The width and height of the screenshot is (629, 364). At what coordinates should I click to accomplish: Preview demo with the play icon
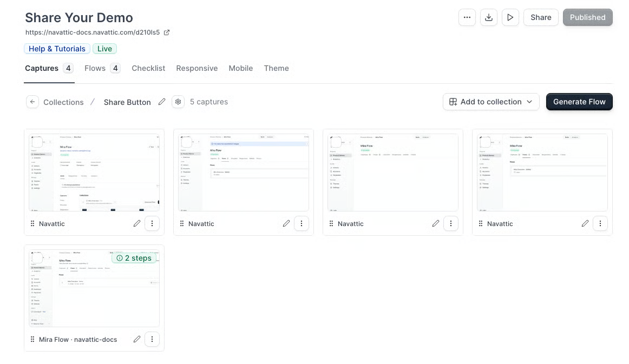pos(510,17)
